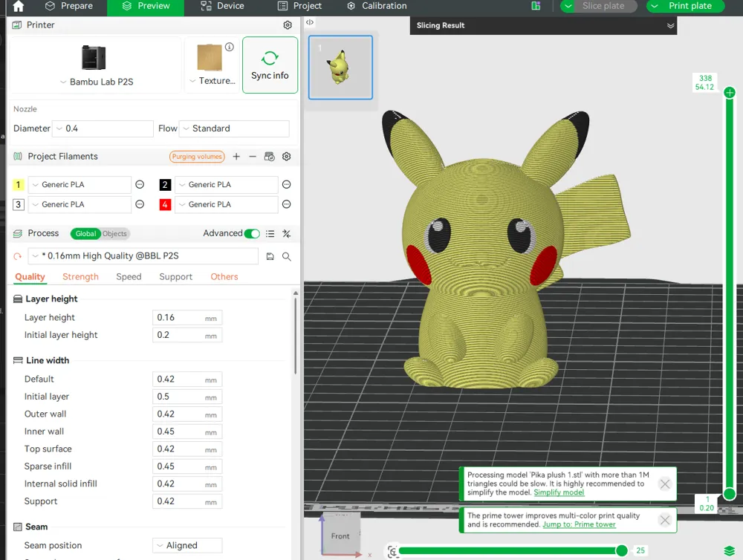Change red filament 4 color swatch
Image resolution: width=743 pixels, height=560 pixels.
[165, 204]
